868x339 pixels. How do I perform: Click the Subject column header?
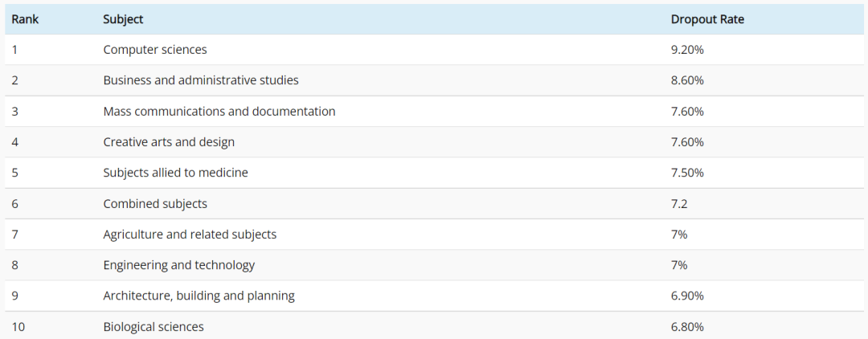point(123,19)
